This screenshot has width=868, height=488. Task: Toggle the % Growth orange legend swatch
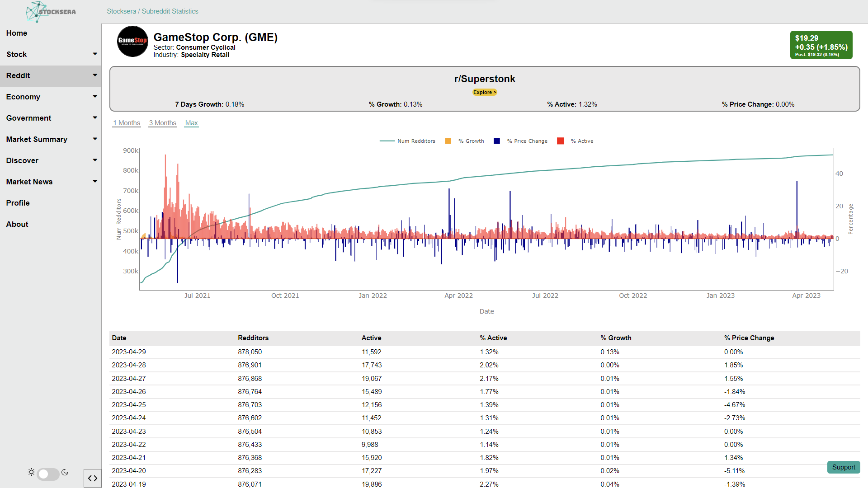[x=448, y=141]
